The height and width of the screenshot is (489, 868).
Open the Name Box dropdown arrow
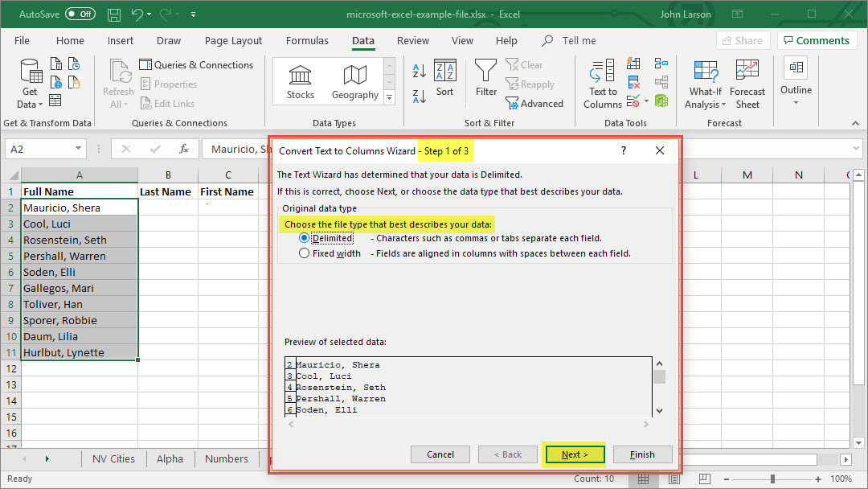(78, 149)
